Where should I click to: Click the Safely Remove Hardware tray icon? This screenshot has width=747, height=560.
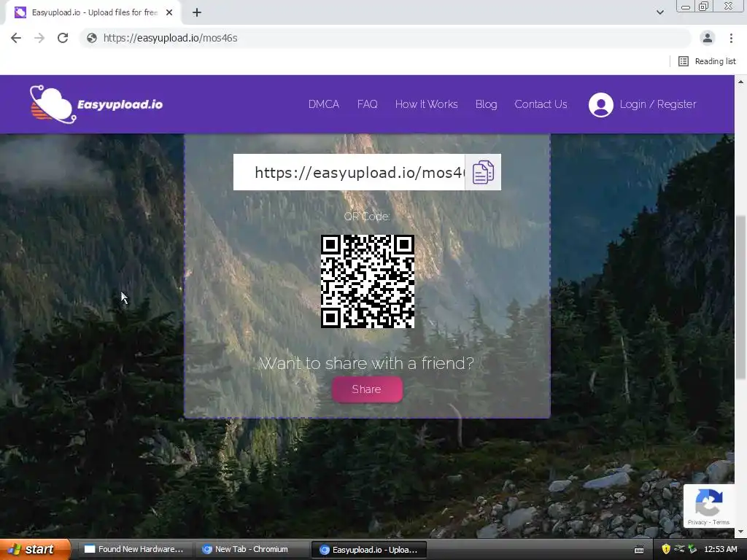[692, 550]
